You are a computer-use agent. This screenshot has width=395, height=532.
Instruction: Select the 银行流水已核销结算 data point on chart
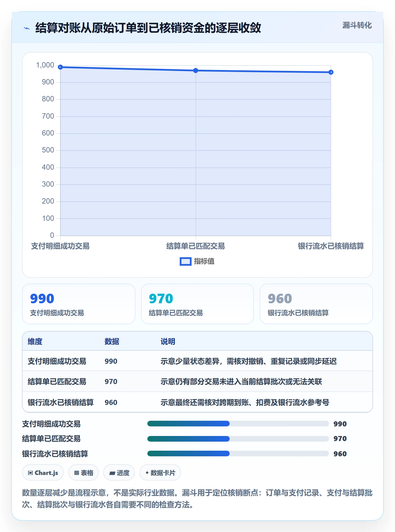coord(331,72)
